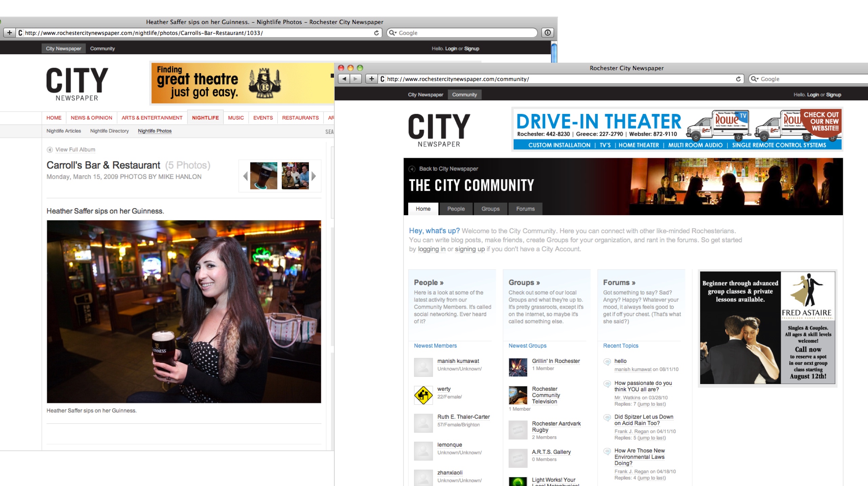Click City Newspaper tab in the community window top bar
The width and height of the screenshot is (868, 486).
[426, 95]
